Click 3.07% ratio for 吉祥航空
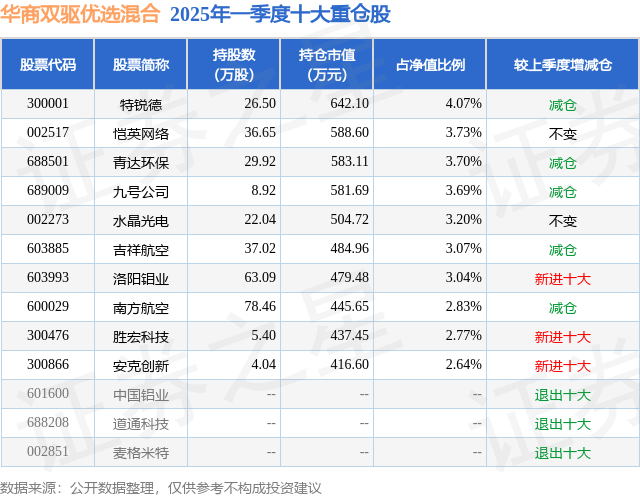The image size is (640, 497). 463,248
